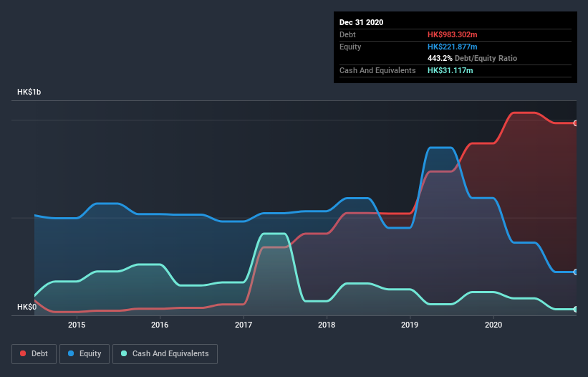This screenshot has height=377, width=588.
Task: Click the Dec 31 2020 tooltip date
Action: pos(361,22)
